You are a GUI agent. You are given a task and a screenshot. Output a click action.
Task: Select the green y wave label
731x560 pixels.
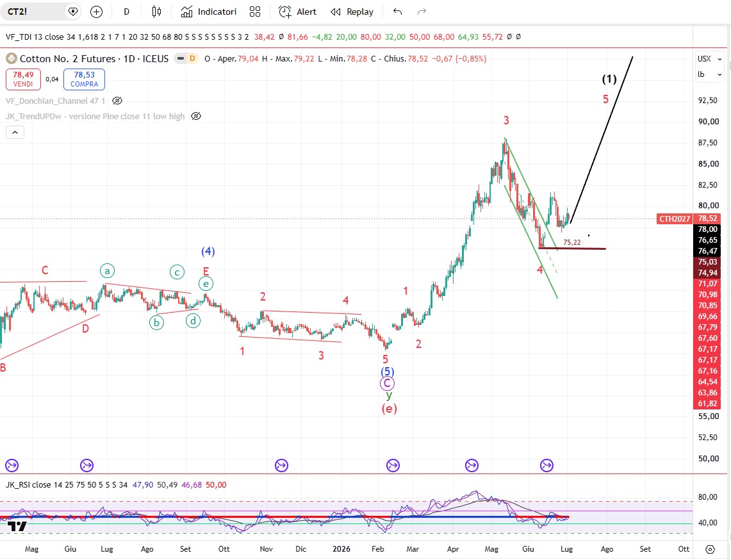(x=389, y=396)
